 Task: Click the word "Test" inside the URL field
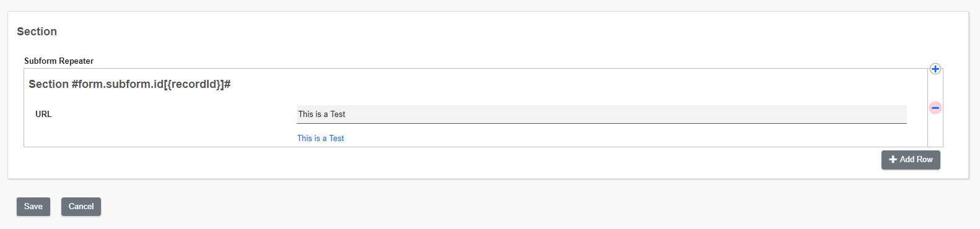[338, 114]
